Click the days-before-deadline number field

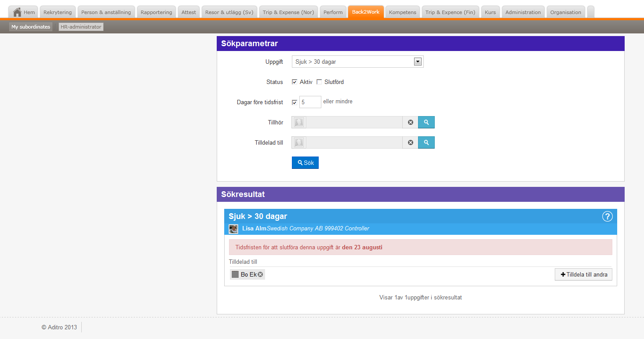pyautogui.click(x=310, y=102)
